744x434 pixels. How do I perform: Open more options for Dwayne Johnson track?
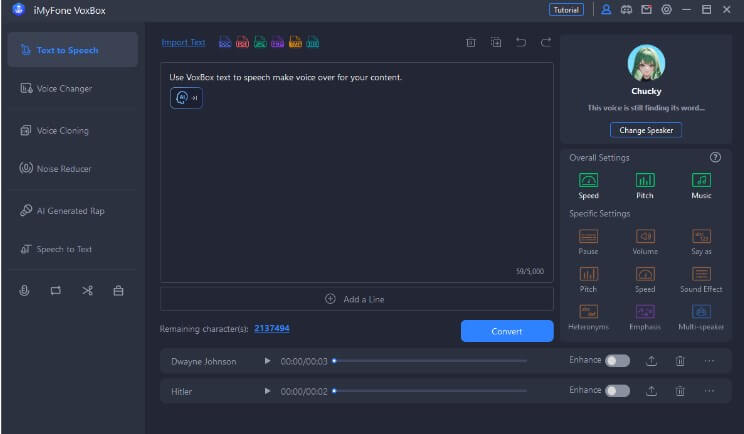click(709, 361)
